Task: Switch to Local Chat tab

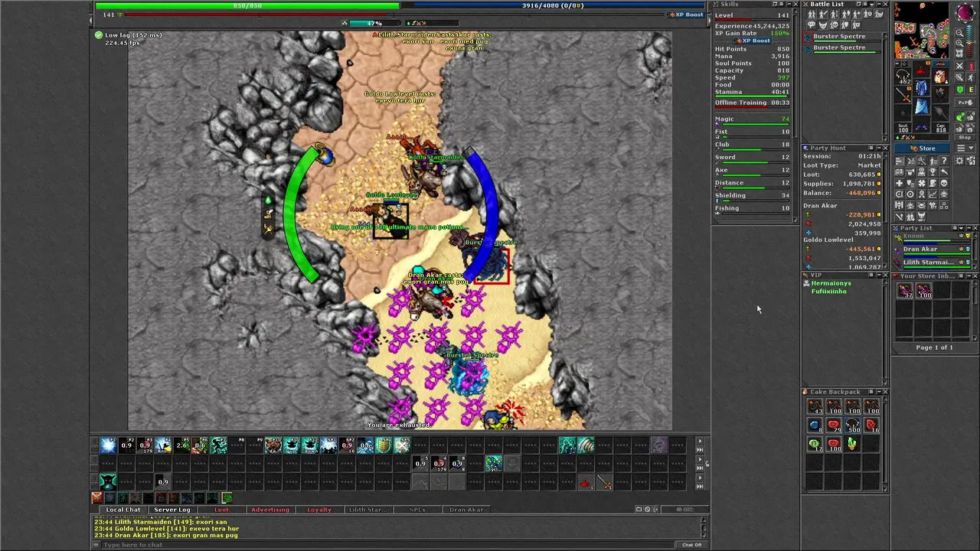Action: tap(123, 510)
